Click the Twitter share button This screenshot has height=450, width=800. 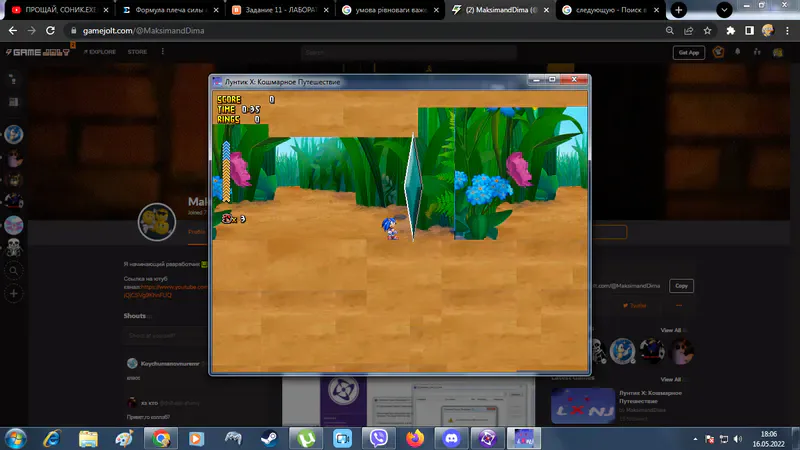tap(634, 306)
